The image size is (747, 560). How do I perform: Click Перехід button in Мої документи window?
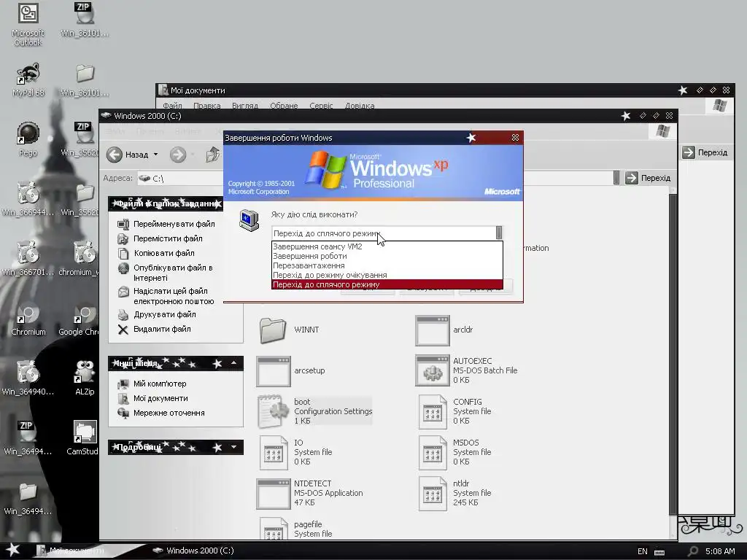pos(705,152)
